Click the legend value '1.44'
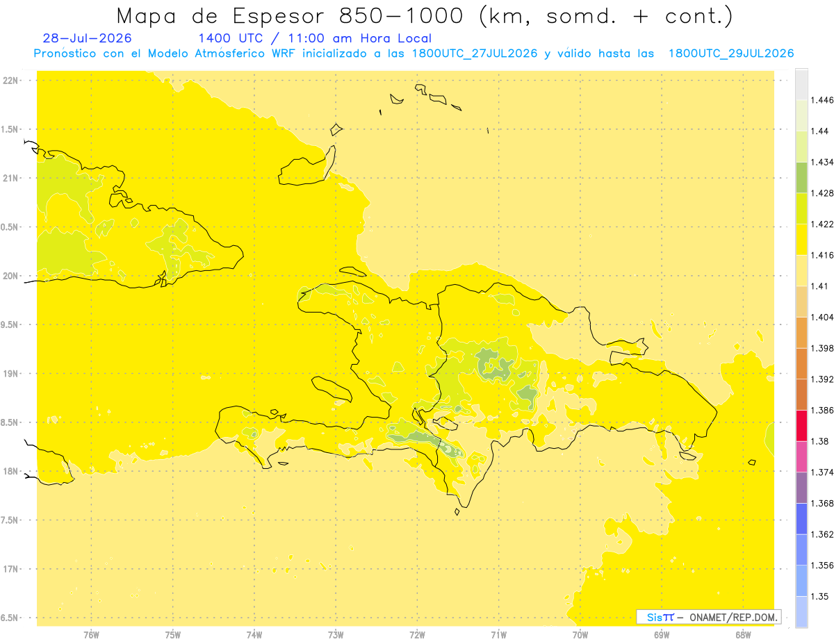This screenshot has width=834, height=644. [821, 131]
